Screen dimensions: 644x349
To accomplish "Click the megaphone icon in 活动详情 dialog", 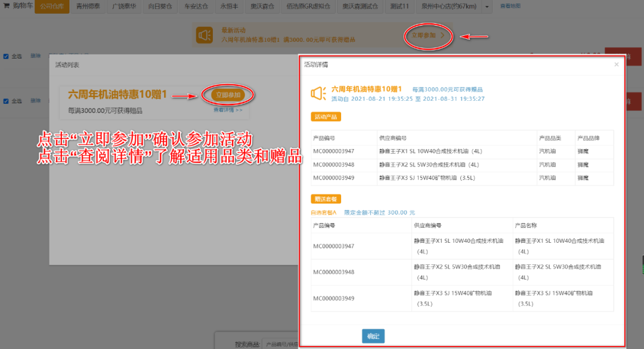I will [320, 93].
